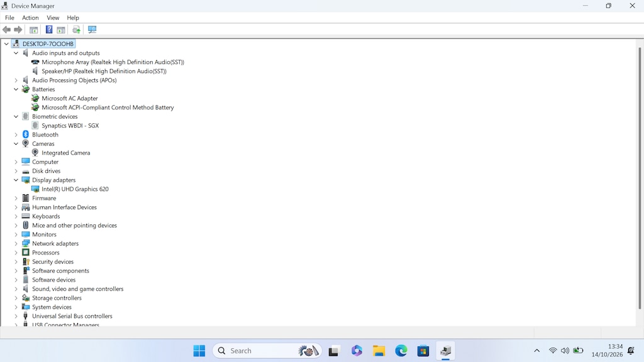Screen dimensions: 644x362
Task: Click the Update driver toolbar icon
Action: [76, 30]
